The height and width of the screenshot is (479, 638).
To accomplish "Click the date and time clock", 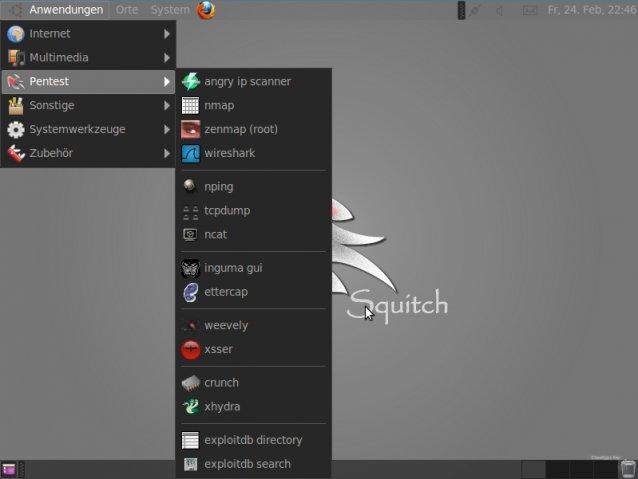I will (x=592, y=10).
